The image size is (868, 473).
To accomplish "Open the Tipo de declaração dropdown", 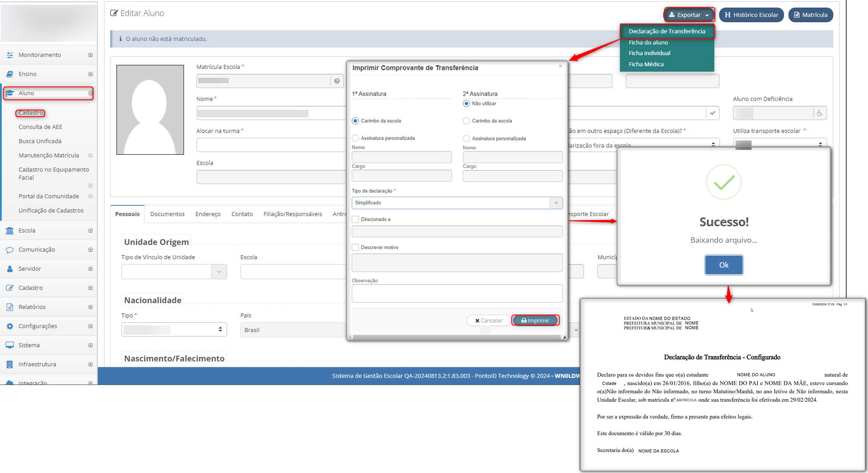I will pos(457,203).
